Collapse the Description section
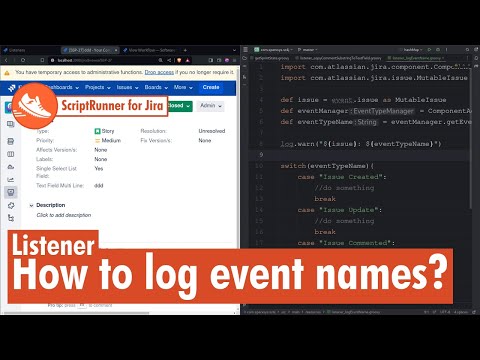Screen dimensions: 480x360 point(31,205)
